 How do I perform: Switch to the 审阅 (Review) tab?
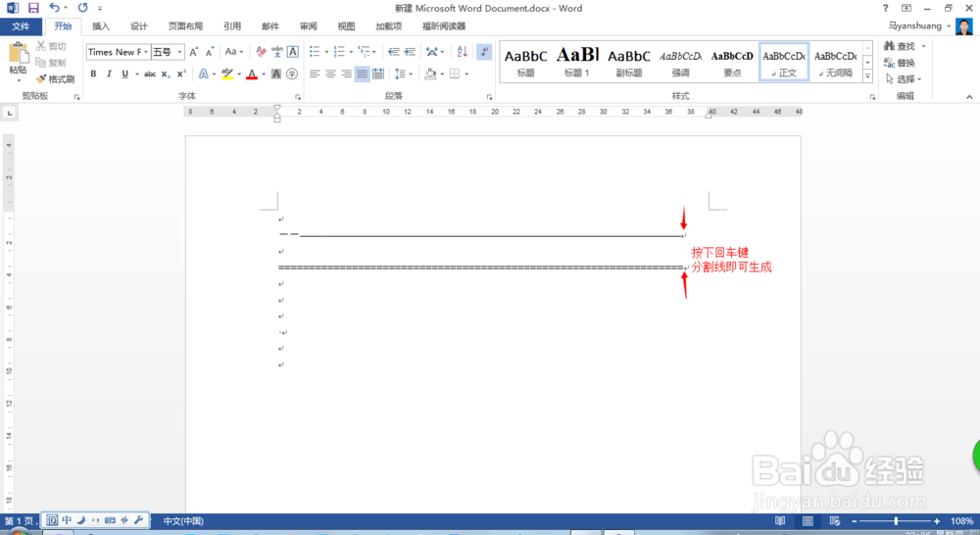(x=308, y=26)
